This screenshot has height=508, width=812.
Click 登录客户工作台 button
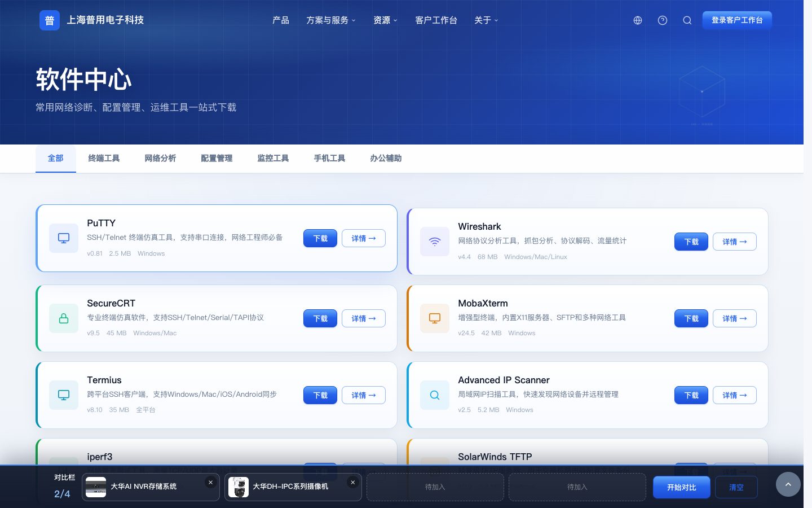(x=737, y=20)
